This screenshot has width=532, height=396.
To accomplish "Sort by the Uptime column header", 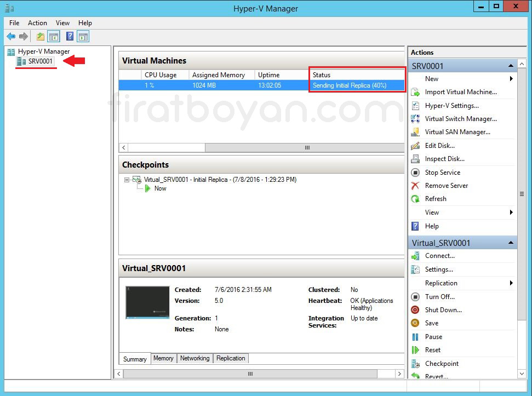I will 282,75.
